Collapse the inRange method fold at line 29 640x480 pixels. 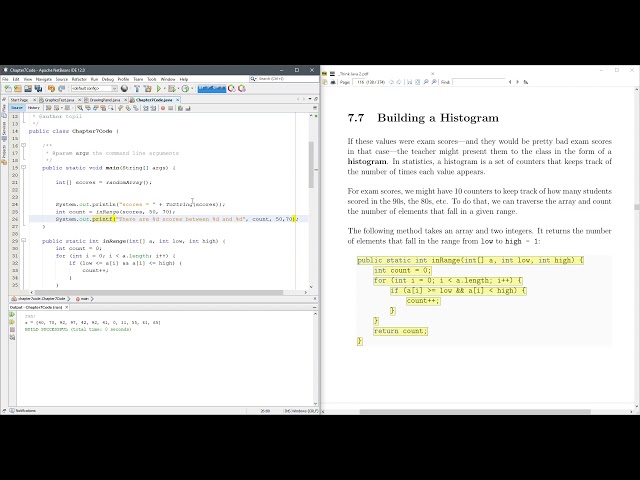click(24, 241)
